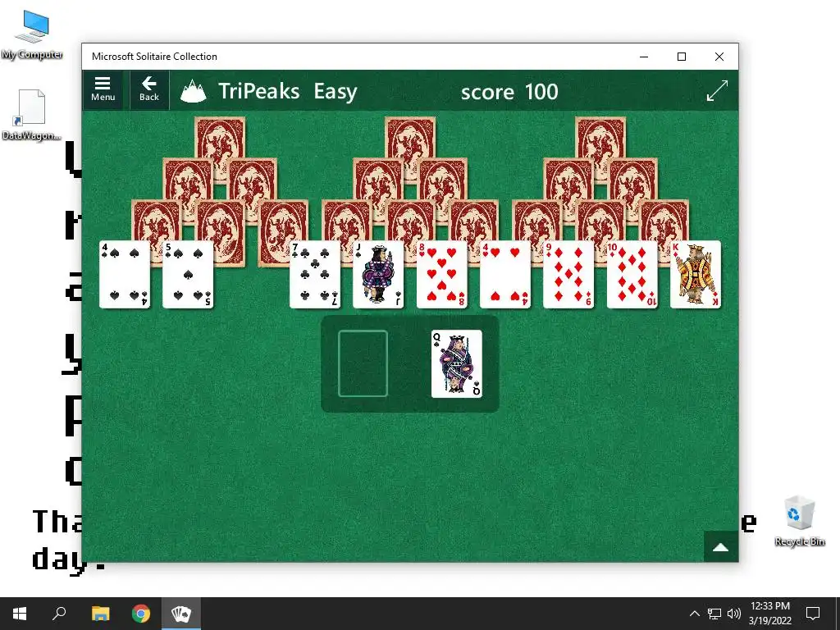Open the taskbar clock showing 12:33 PM
The width and height of the screenshot is (840, 630).
[769, 614]
